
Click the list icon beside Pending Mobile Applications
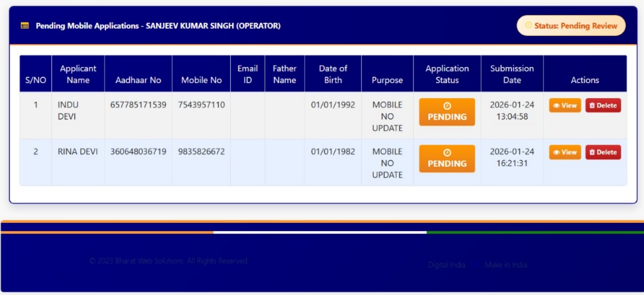pyautogui.click(x=24, y=26)
